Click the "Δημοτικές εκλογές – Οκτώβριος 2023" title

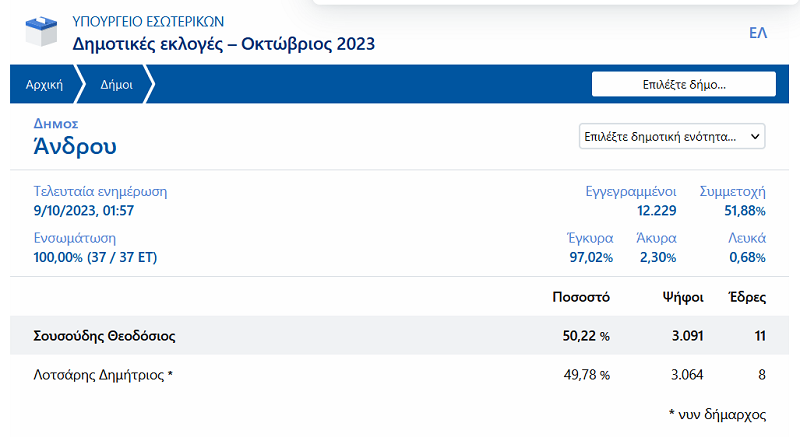(223, 44)
